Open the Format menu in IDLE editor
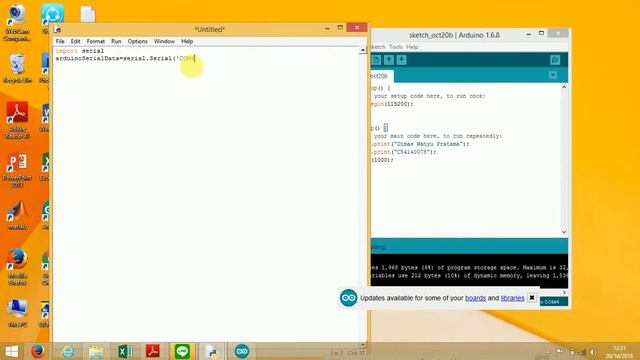The image size is (640, 360). (96, 41)
